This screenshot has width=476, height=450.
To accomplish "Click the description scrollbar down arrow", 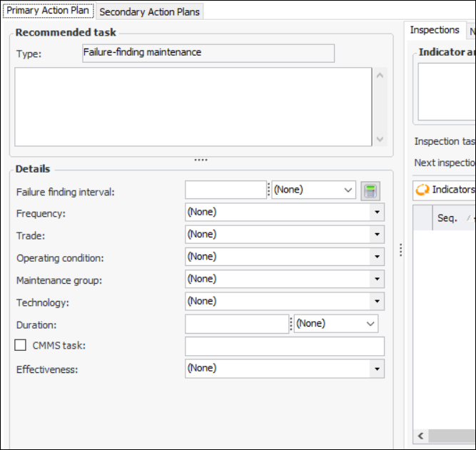I will 380,139.
